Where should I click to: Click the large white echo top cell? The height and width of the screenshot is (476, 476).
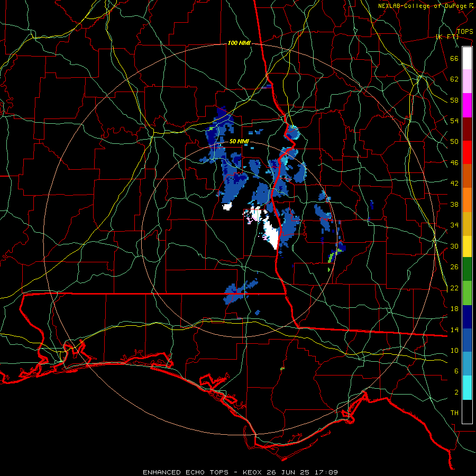[272, 233]
